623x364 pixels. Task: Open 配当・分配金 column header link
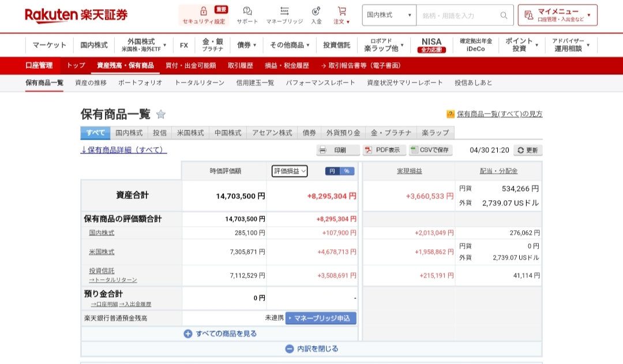[x=498, y=171]
